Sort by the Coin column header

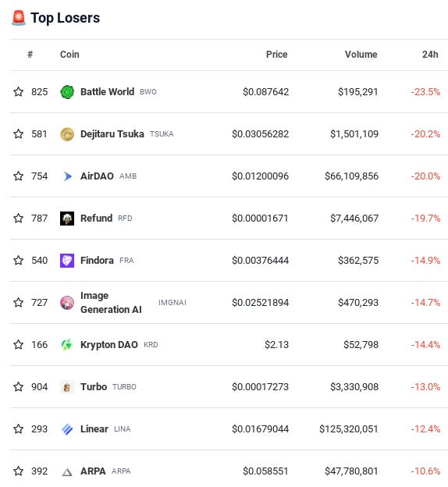pos(69,55)
